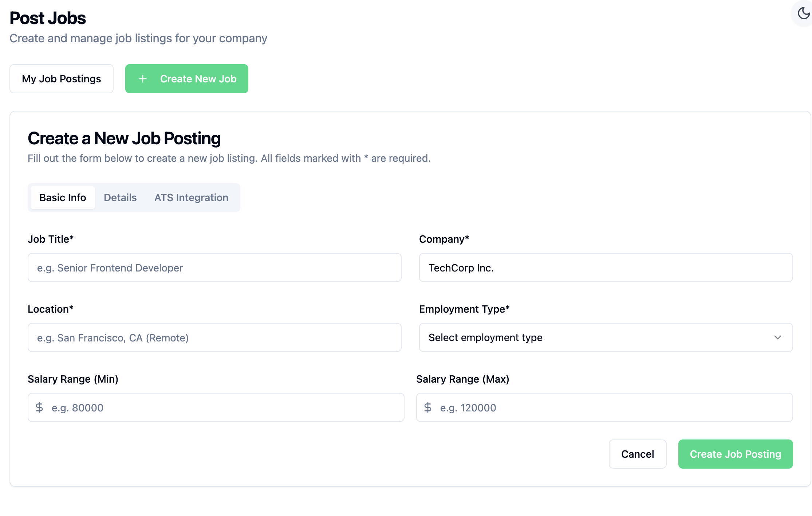
Task: Switch to the Basic Info tab
Action: coord(63,198)
